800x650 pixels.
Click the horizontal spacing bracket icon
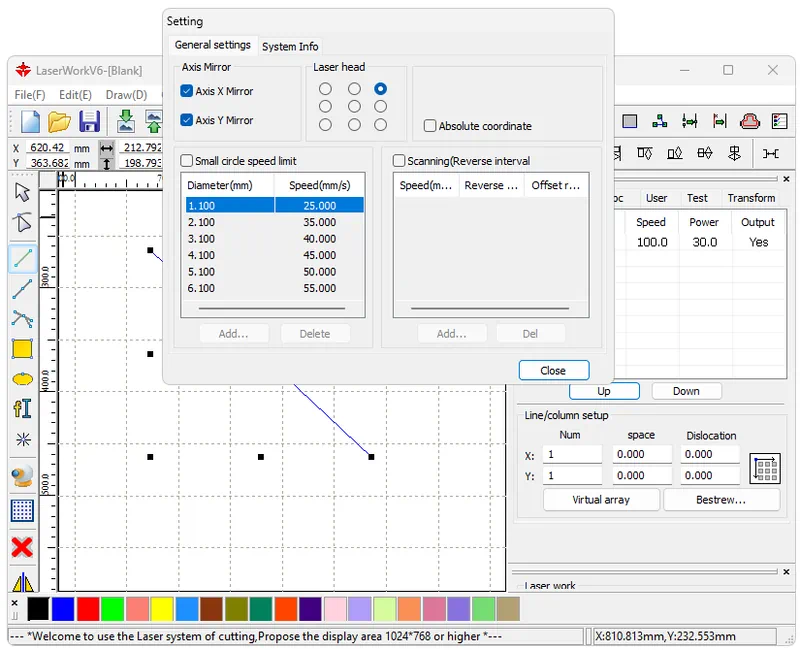[x=770, y=153]
